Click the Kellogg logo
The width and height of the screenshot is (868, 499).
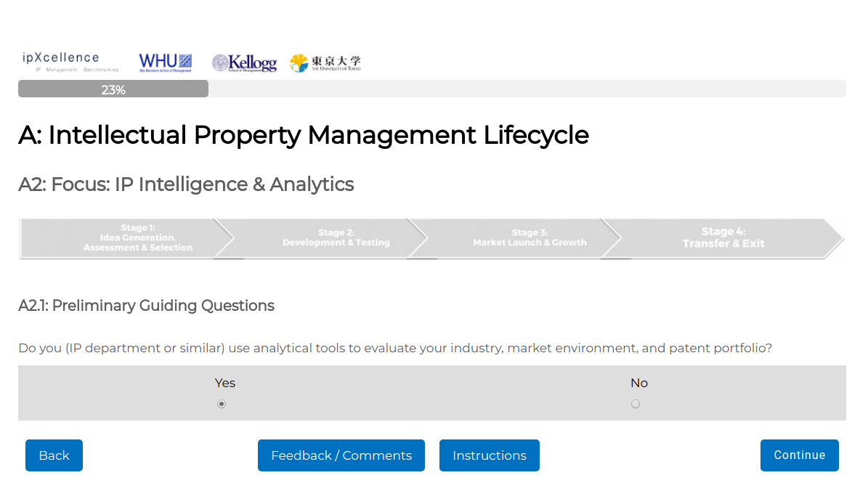[x=244, y=63]
